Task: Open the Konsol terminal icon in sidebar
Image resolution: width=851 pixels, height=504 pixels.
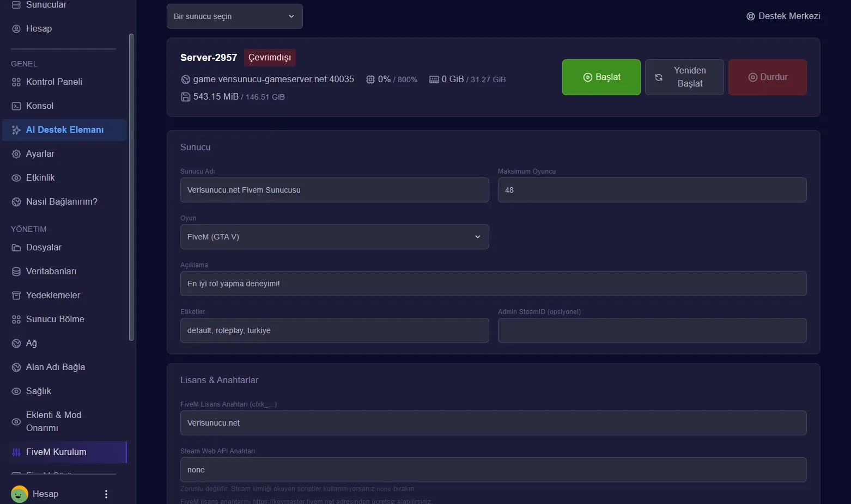Action: [16, 106]
